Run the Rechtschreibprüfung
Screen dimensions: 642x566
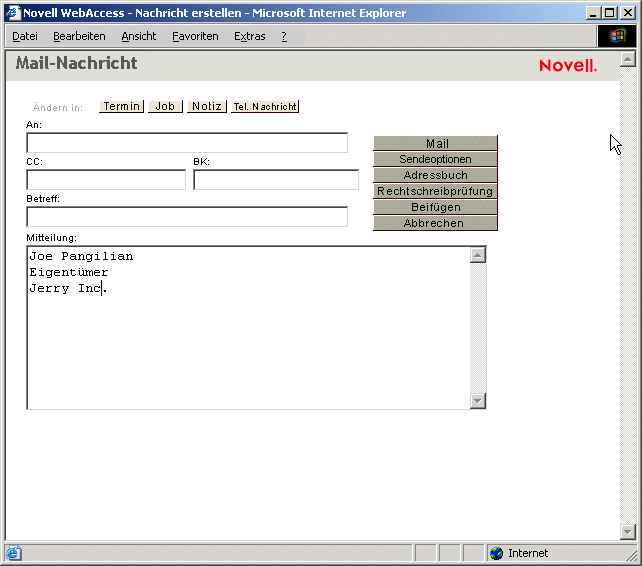(x=435, y=191)
